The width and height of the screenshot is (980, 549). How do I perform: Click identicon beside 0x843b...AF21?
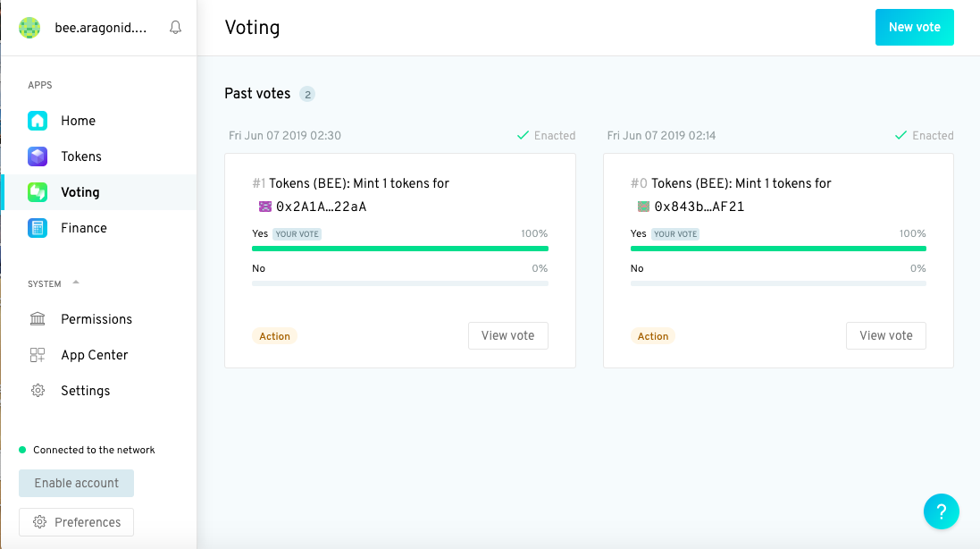643,207
